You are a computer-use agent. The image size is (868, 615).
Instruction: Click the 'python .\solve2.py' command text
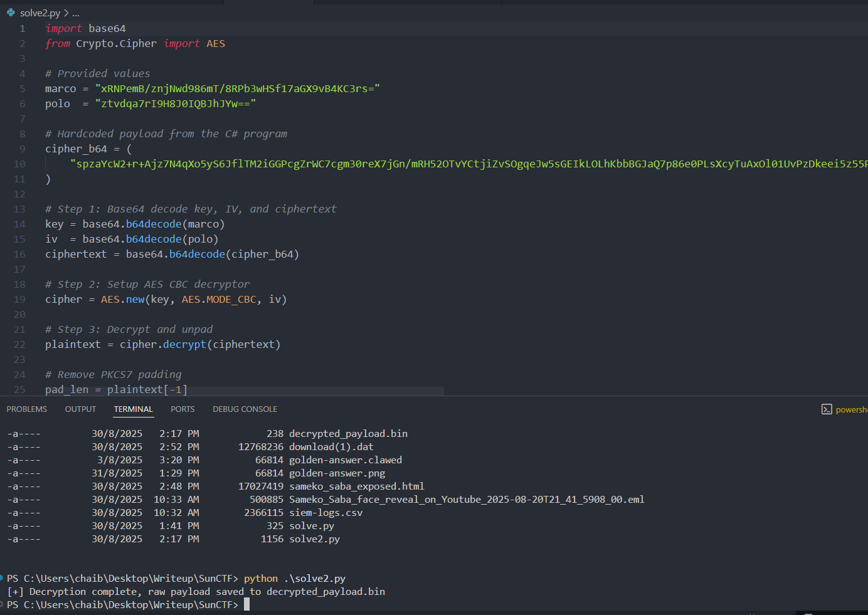point(295,579)
